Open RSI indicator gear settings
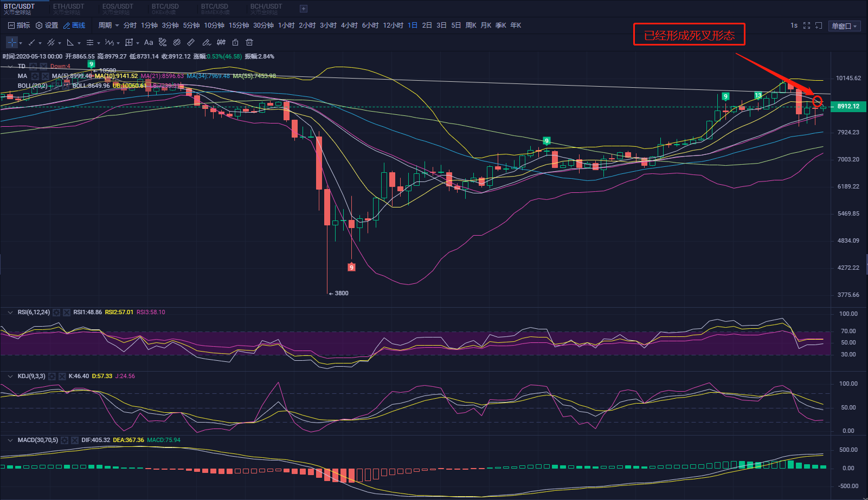Image resolution: width=868 pixels, height=500 pixels. 57,313
